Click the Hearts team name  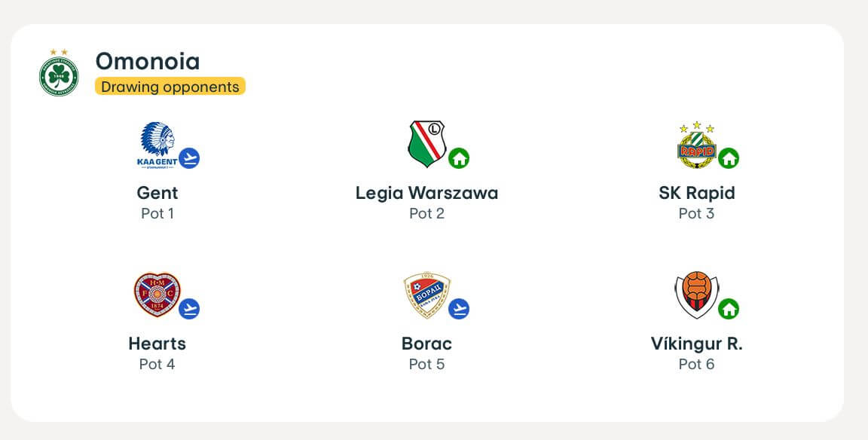[x=157, y=344]
